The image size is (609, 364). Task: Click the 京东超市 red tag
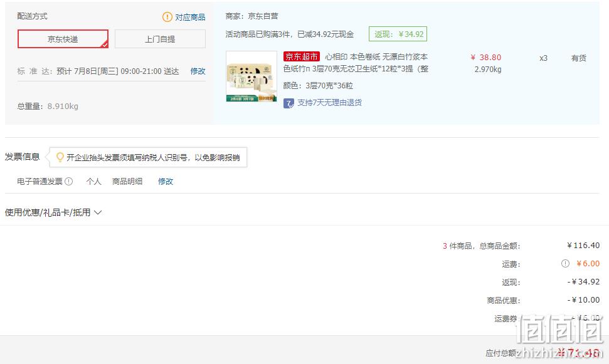click(302, 56)
